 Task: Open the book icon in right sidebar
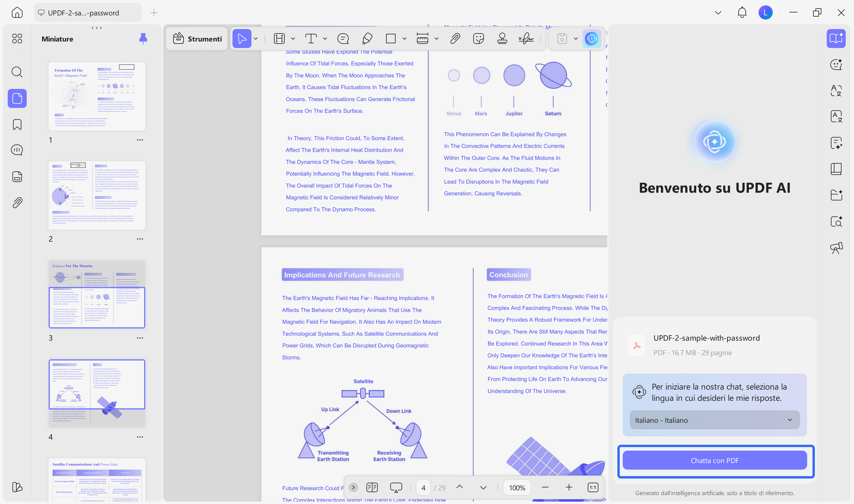click(836, 169)
